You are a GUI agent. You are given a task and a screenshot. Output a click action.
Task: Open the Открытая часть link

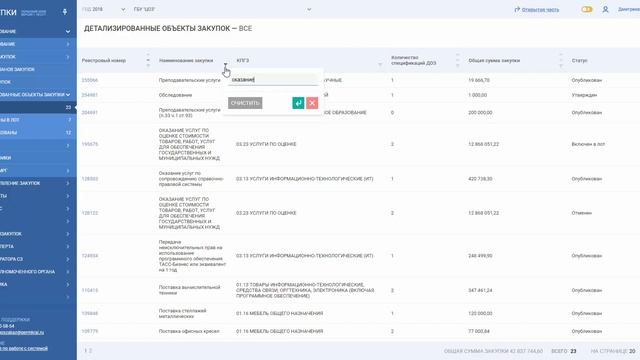click(x=540, y=9)
